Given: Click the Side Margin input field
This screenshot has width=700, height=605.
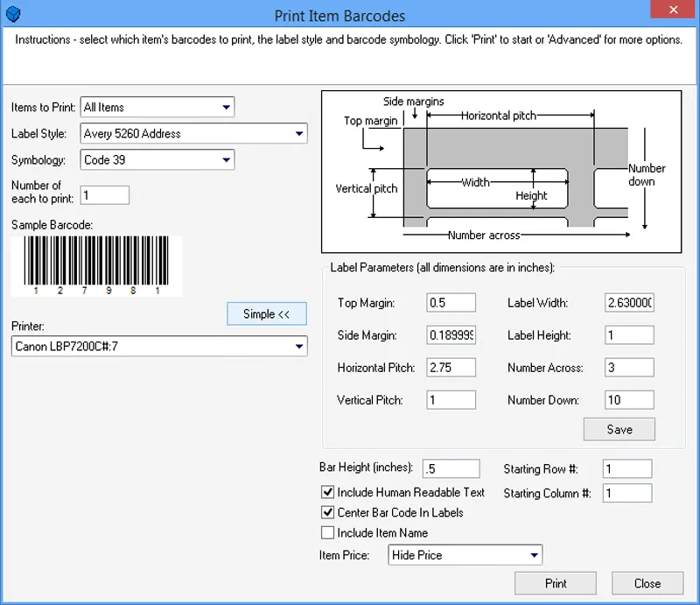Looking at the screenshot, I should tap(451, 335).
